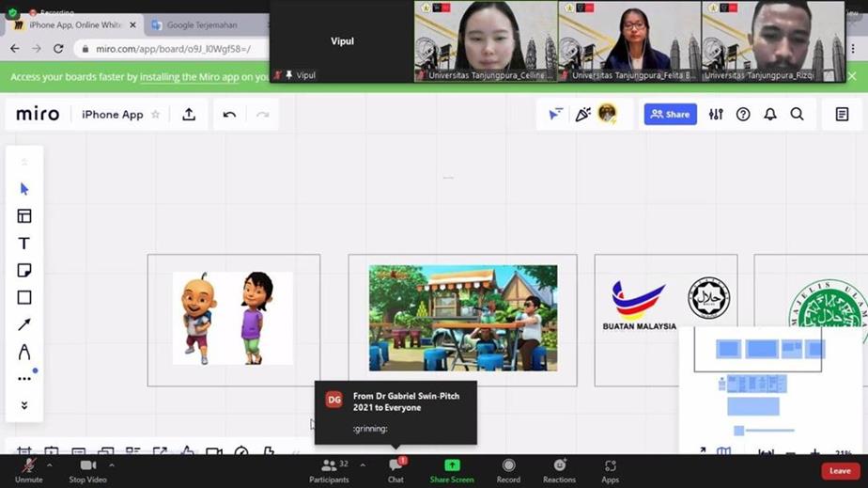Expand more tools chevron in left toolbar
The width and height of the screenshot is (868, 488).
24,405
